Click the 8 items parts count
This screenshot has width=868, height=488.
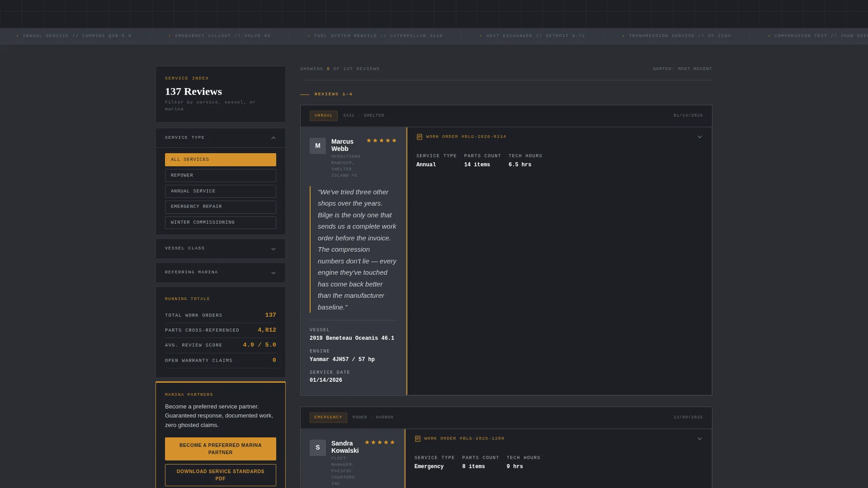(473, 467)
